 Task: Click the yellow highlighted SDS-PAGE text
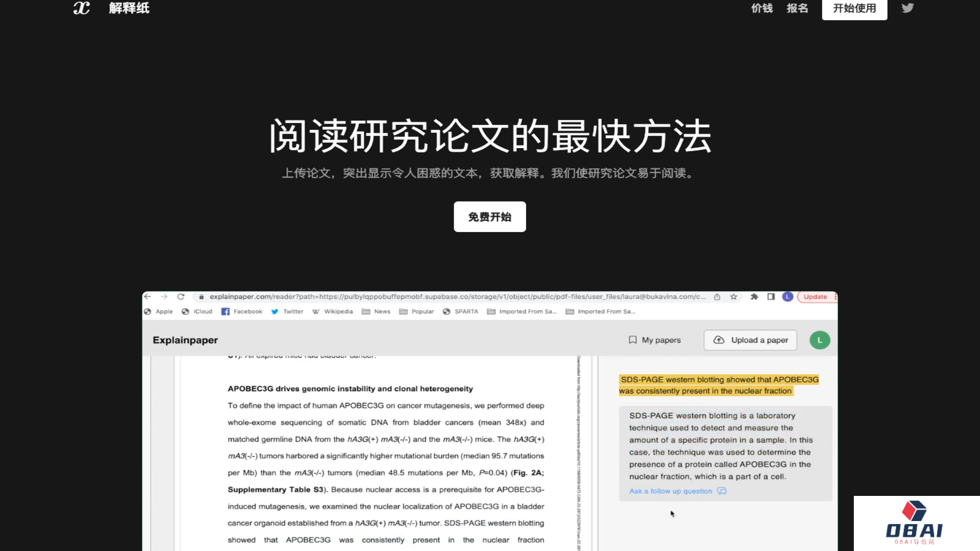(x=718, y=385)
